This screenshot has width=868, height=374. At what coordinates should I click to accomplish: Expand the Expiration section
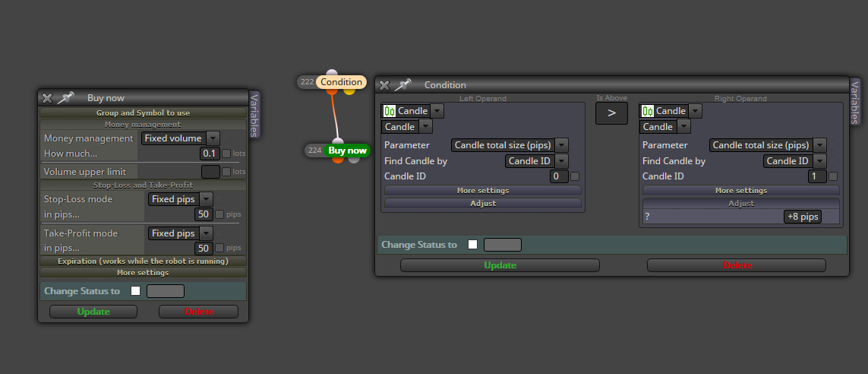coord(143,261)
